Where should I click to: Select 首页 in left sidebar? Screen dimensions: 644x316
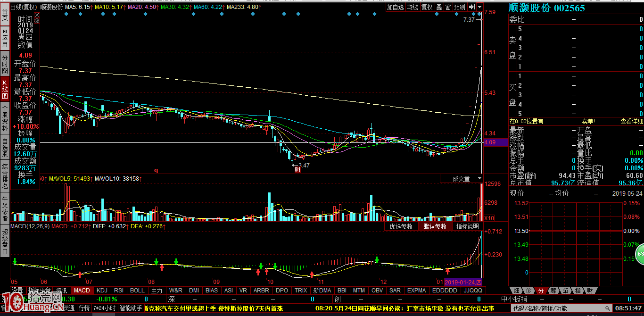pyautogui.click(x=5, y=15)
